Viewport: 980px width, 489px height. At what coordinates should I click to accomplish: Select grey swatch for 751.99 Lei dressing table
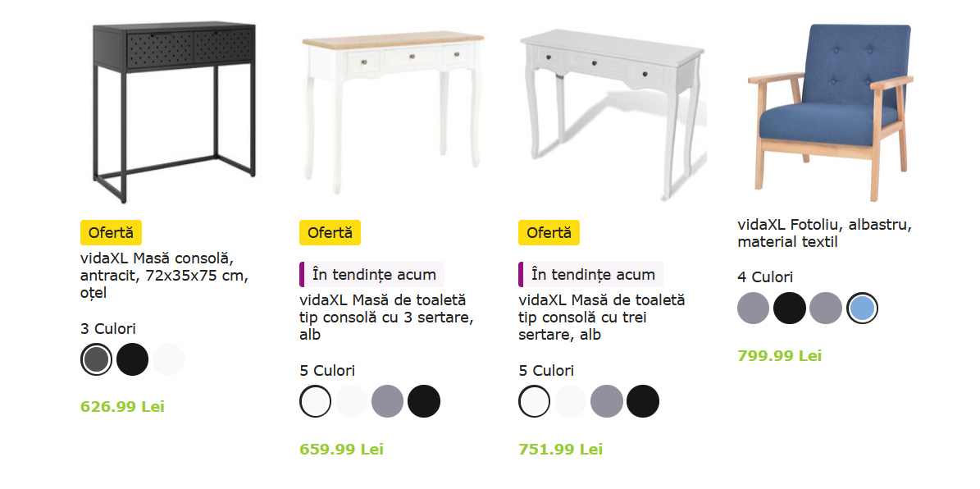coord(607,401)
